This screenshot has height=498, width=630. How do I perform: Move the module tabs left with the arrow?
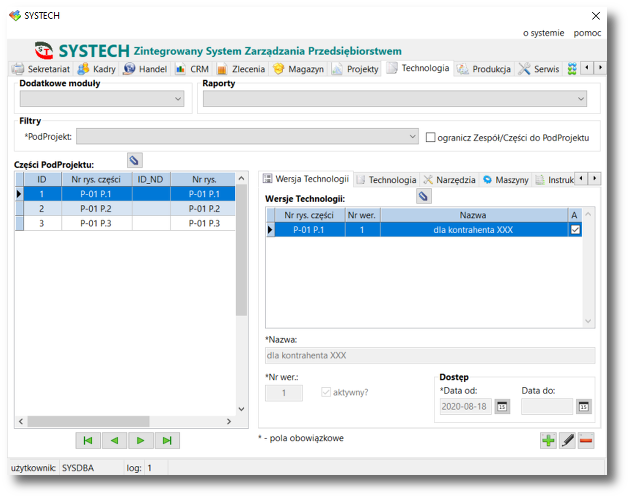click(x=587, y=68)
